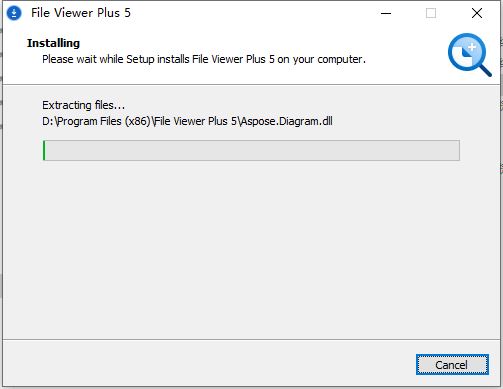Click the empty gray area below progress bar
The height and width of the screenshot is (389, 503).
pos(251,250)
